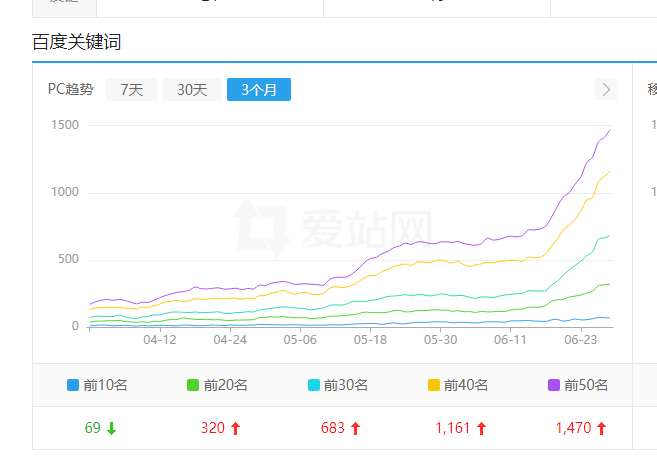
Task: Toggle the 前20名 legend series
Action: 217,385
